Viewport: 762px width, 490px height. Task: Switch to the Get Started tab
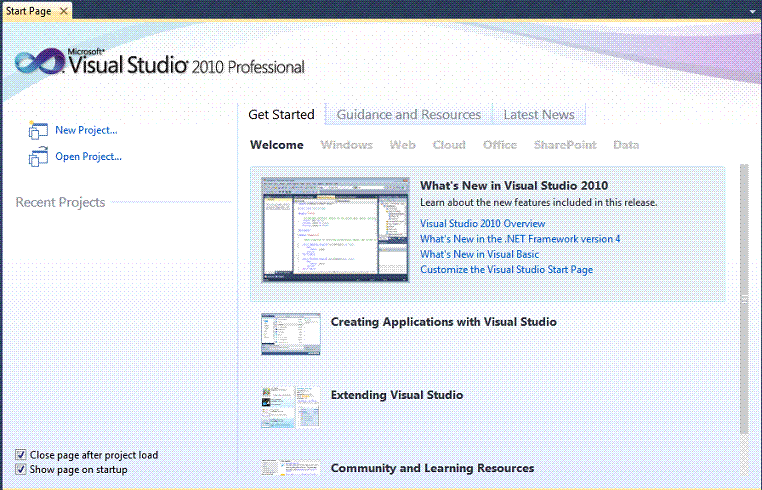281,115
